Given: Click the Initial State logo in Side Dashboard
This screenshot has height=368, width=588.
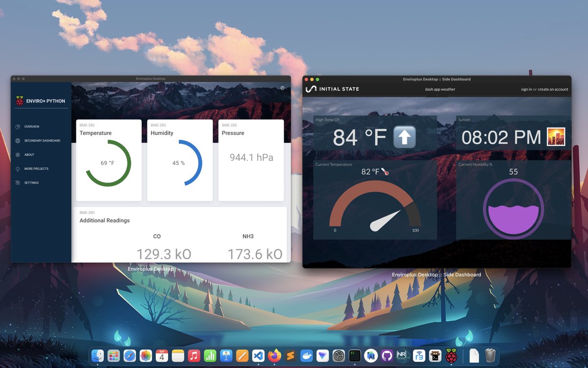Looking at the screenshot, I should coord(332,89).
